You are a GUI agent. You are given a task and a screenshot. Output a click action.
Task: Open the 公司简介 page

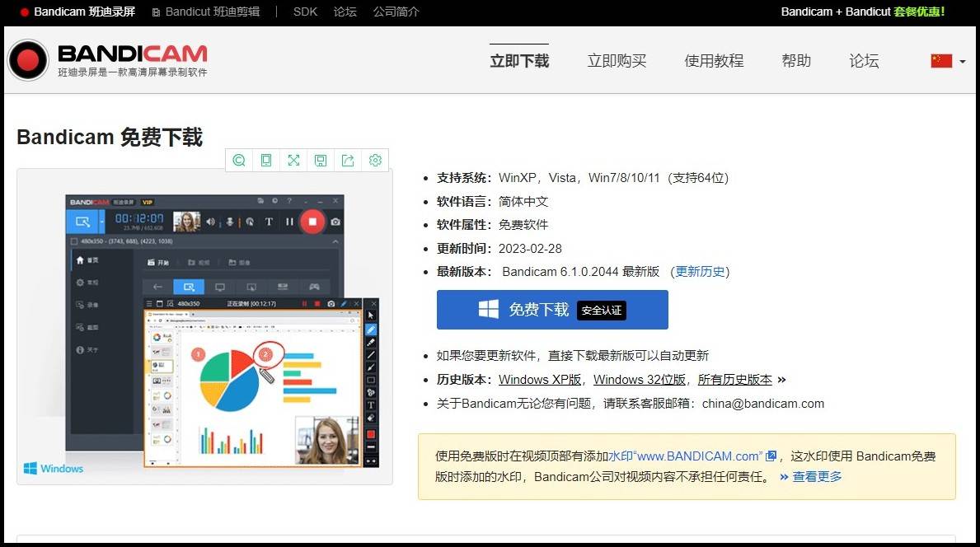(396, 12)
